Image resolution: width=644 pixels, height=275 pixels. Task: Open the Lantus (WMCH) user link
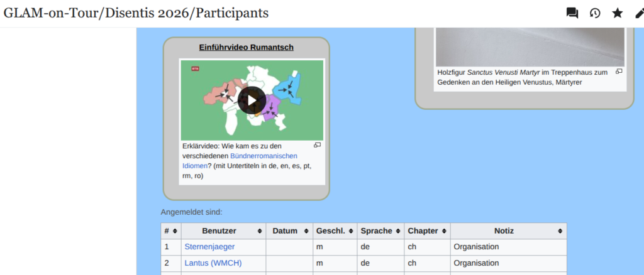[x=213, y=263]
